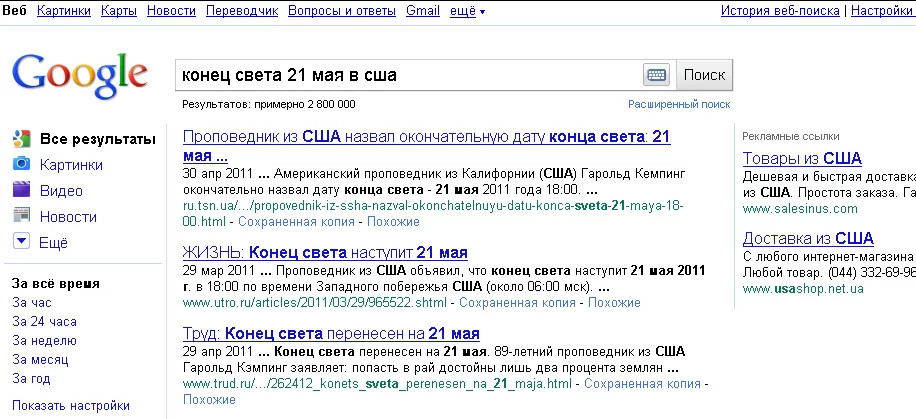Open Карты in the top navigation bar
The width and height of the screenshot is (916, 419).
(119, 11)
